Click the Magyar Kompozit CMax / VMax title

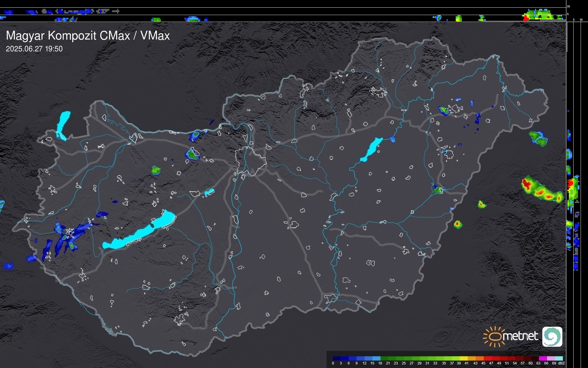(88, 36)
